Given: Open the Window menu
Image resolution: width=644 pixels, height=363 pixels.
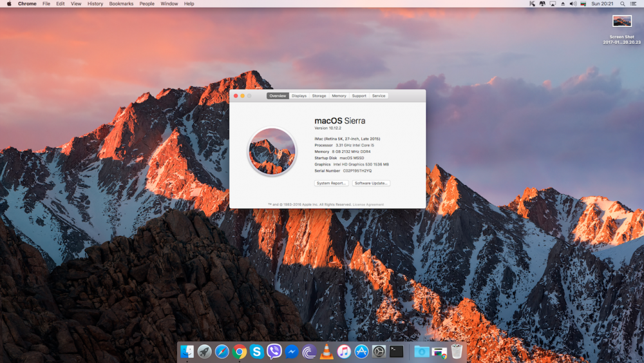Looking at the screenshot, I should pos(169,4).
